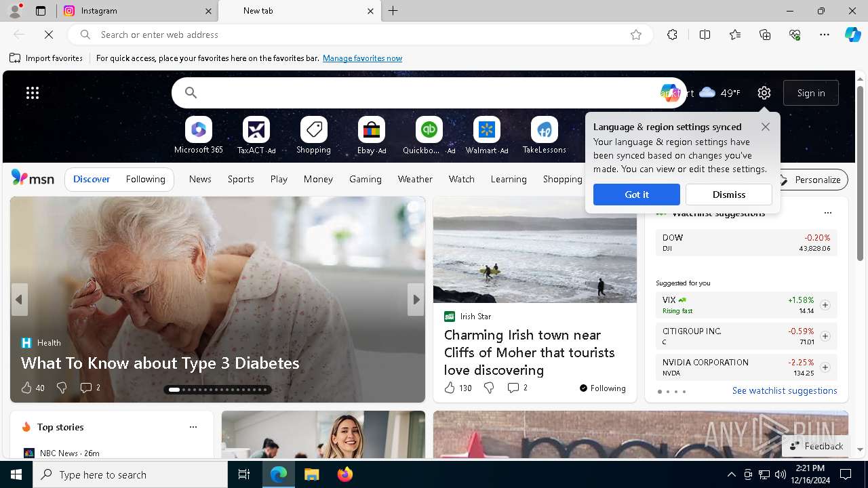Open Edge Settings and more menu
Screen dimensions: 868x488
tap(825, 35)
